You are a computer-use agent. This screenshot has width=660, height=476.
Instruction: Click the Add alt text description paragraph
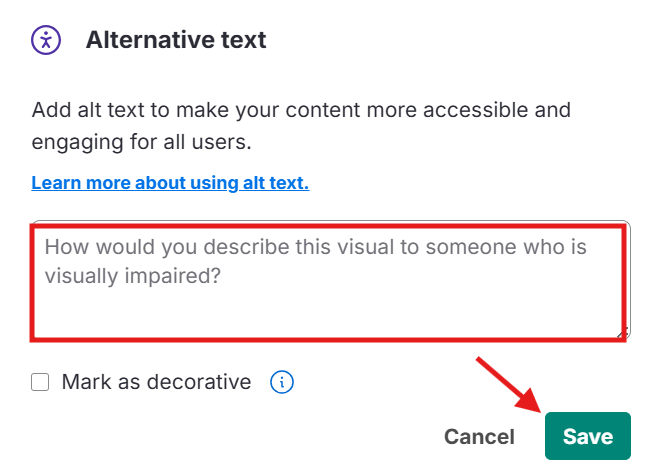tap(301, 123)
